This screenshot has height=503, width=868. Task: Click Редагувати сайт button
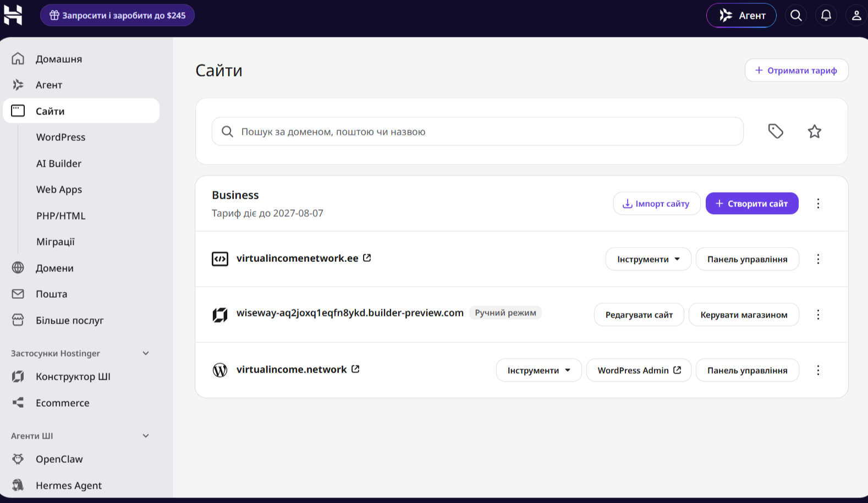coord(639,315)
